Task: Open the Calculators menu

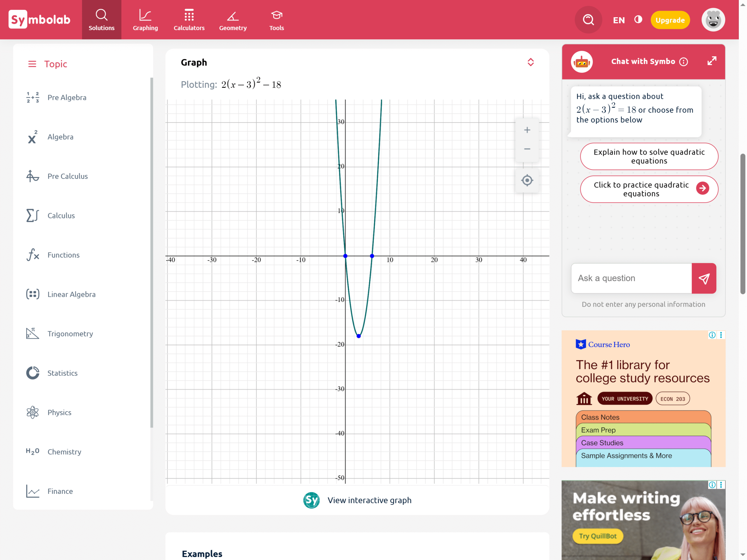Action: (x=189, y=20)
